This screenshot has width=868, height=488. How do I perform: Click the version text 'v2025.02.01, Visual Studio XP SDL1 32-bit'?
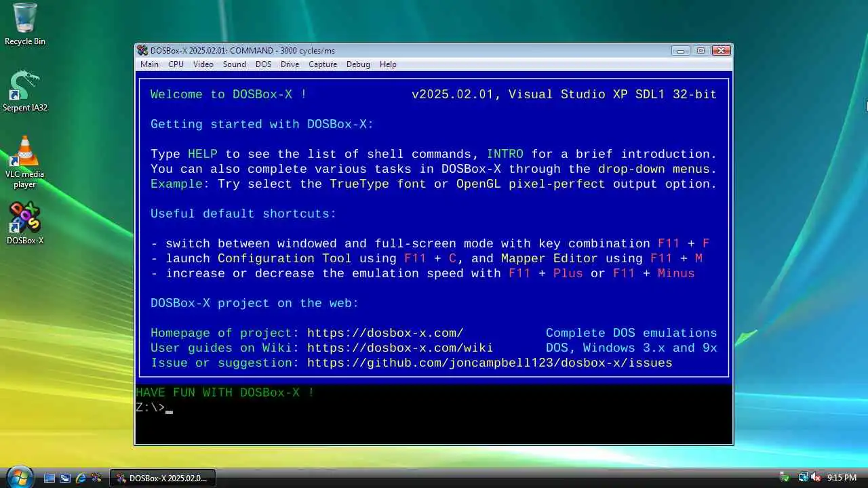[564, 94]
